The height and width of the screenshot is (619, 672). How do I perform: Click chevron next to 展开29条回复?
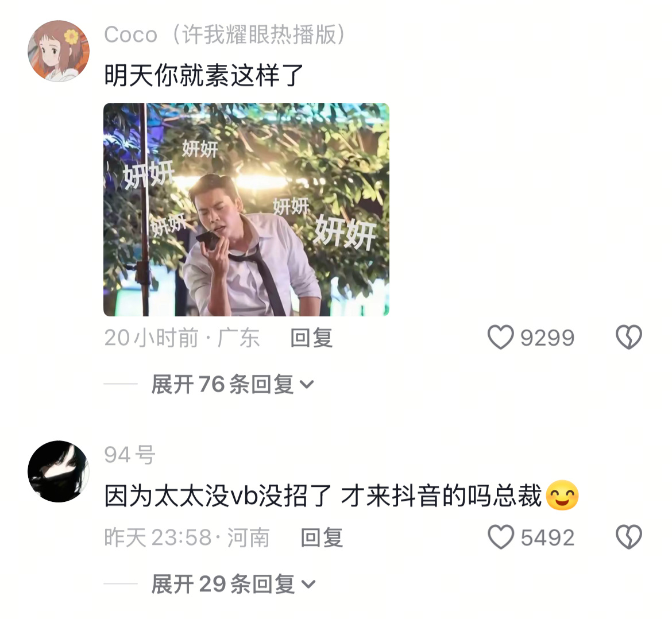point(308,585)
